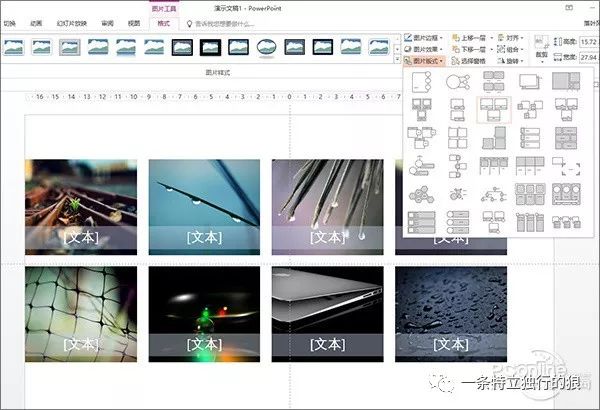Select the three circles in panels layout
This screenshot has width=600, height=410.
tap(566, 194)
